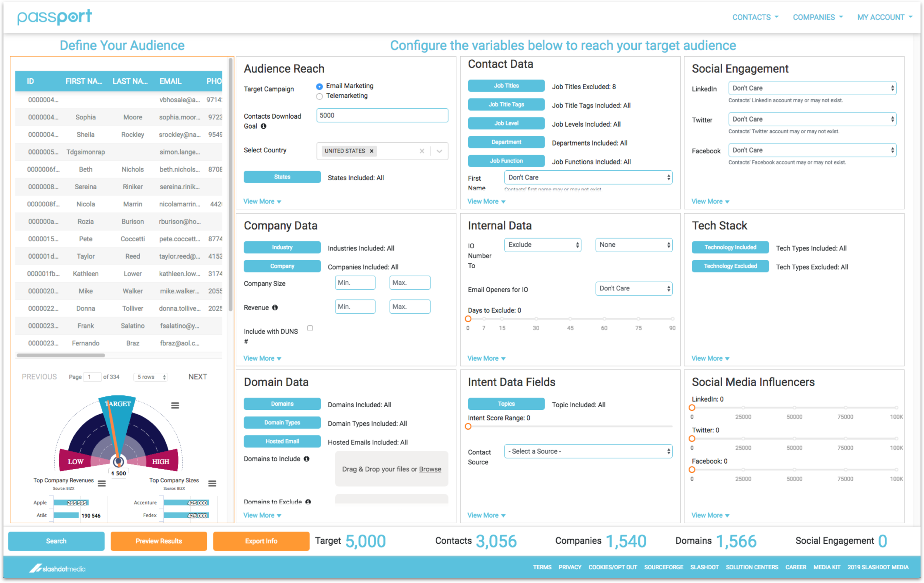Image resolution: width=924 pixels, height=583 pixels.
Task: Click the passport logo
Action: tap(54, 17)
